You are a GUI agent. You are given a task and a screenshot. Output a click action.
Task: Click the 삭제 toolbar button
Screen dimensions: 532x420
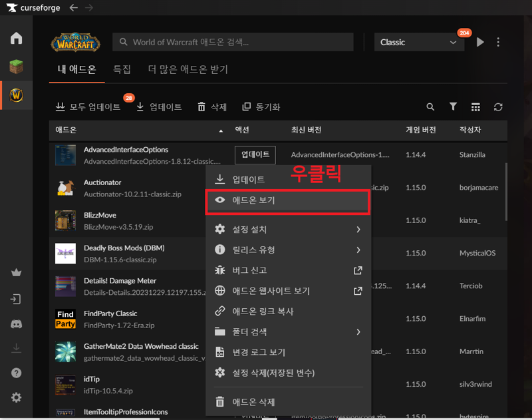click(212, 107)
